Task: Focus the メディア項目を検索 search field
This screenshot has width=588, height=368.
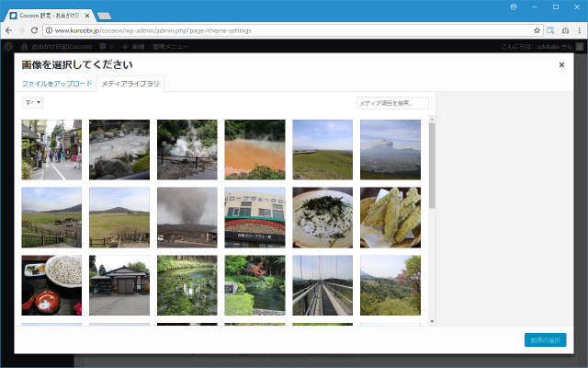Action: pyautogui.click(x=392, y=103)
